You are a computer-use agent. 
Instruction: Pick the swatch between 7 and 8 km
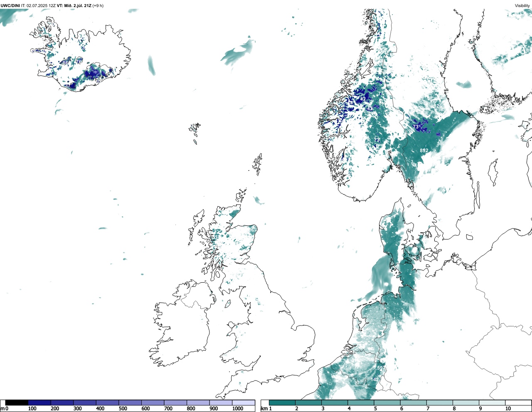pyautogui.click(x=440, y=403)
